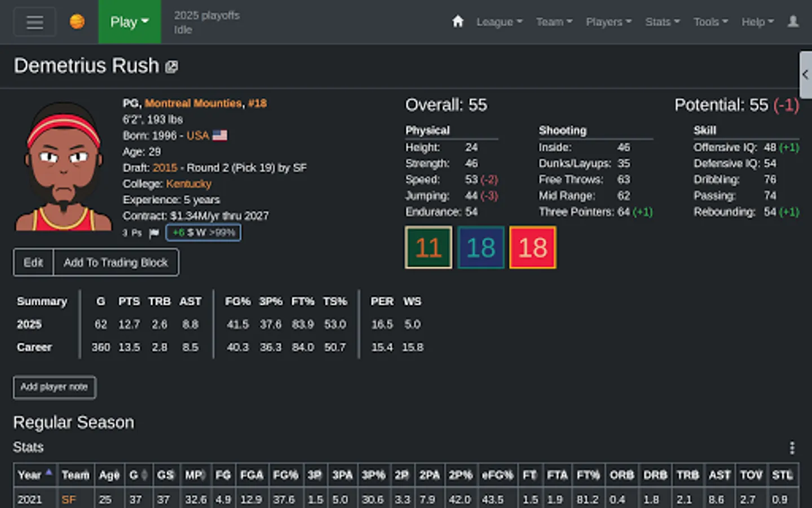
Task: Select the green number 11 jersey swatch
Action: pos(429,247)
